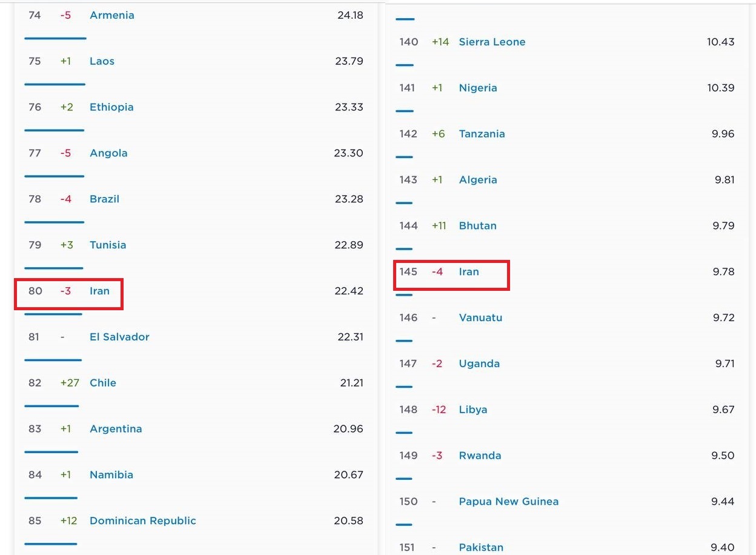
Task: Open the Argentina country link
Action: click(116, 429)
